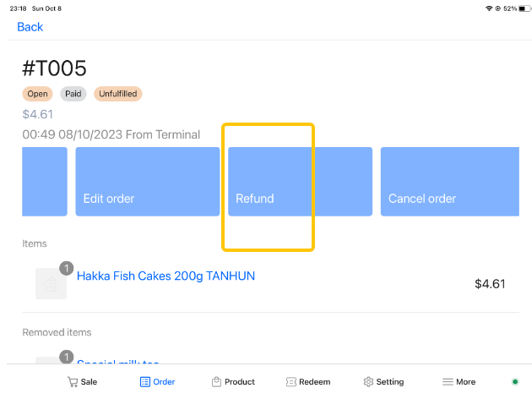
Task: Switch to the Redeem tab
Action: 308,382
